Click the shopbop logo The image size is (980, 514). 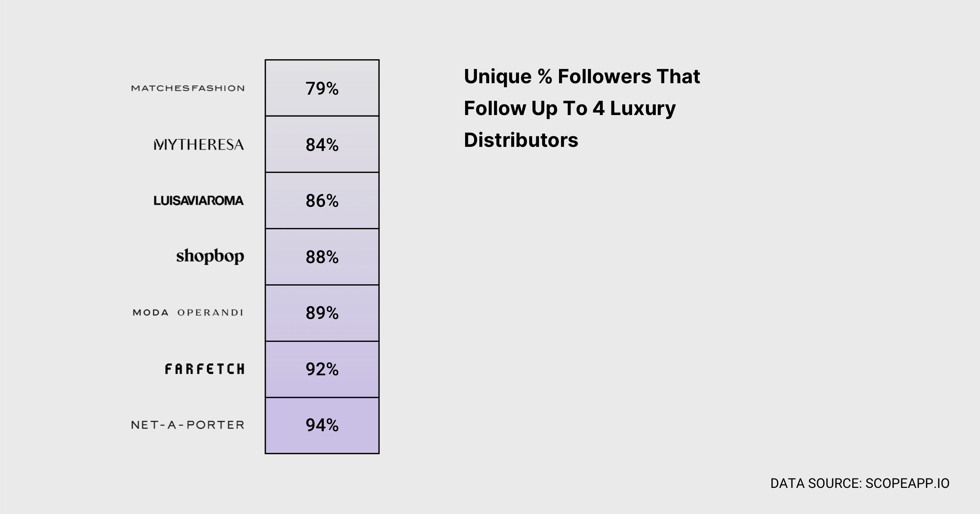point(210,257)
